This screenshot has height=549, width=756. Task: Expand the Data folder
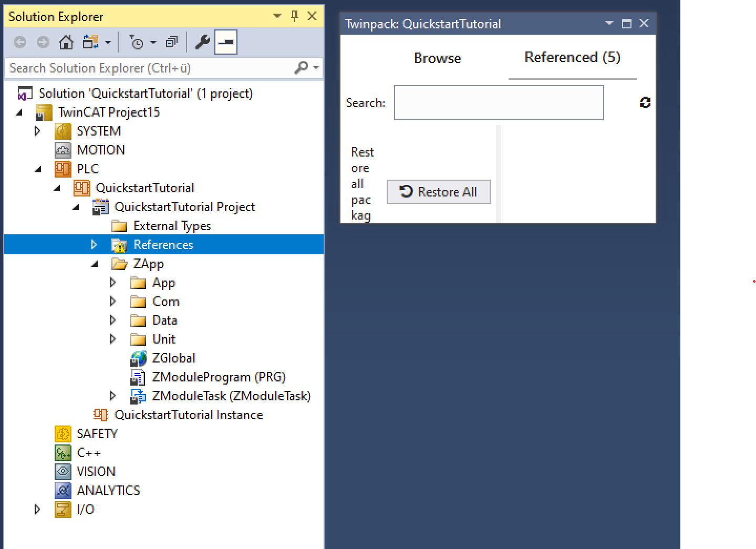click(x=113, y=320)
